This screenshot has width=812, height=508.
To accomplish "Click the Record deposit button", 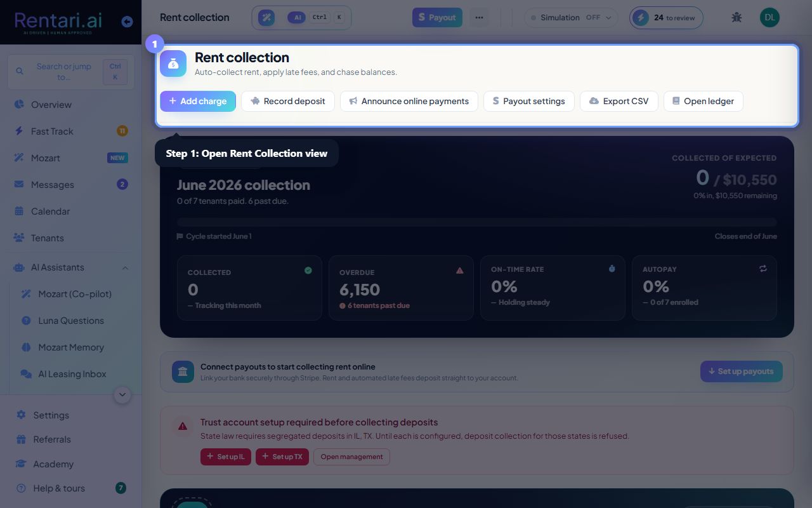I will click(x=288, y=101).
